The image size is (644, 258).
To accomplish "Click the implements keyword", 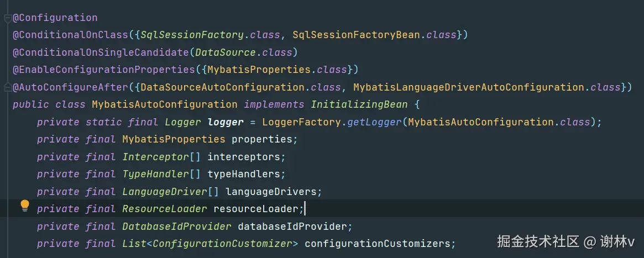I will tap(274, 104).
